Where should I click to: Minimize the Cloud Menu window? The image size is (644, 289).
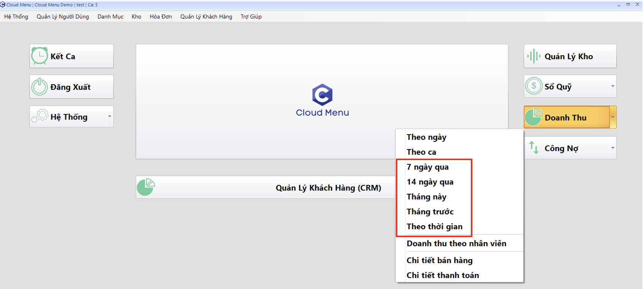pyautogui.click(x=618, y=5)
